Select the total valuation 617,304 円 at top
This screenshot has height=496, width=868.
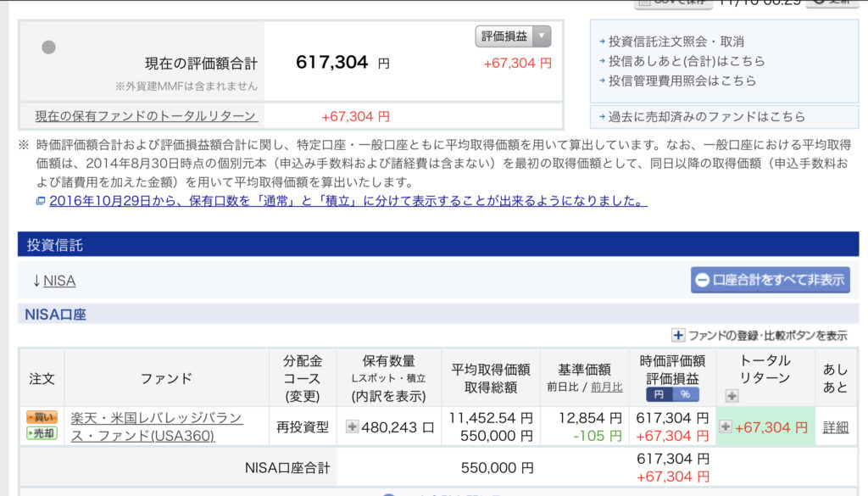pos(342,62)
